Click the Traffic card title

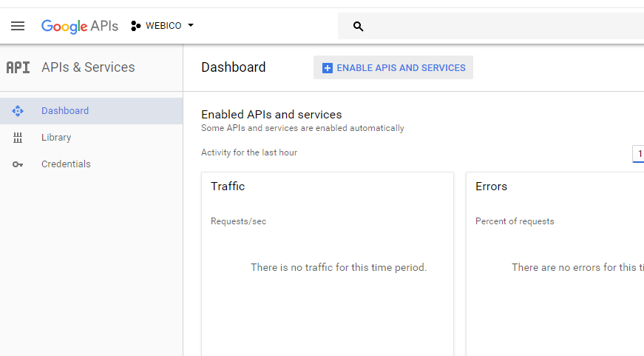[x=228, y=187]
